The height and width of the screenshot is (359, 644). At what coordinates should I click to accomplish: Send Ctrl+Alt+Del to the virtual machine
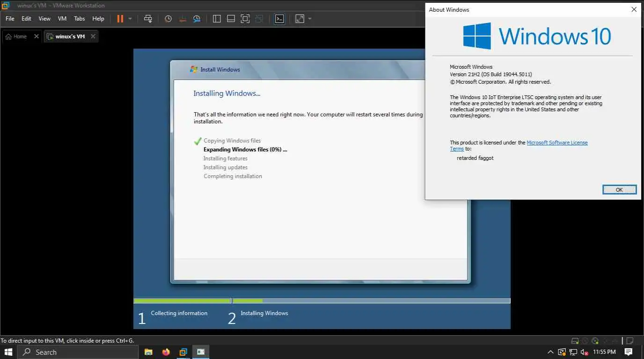(148, 19)
